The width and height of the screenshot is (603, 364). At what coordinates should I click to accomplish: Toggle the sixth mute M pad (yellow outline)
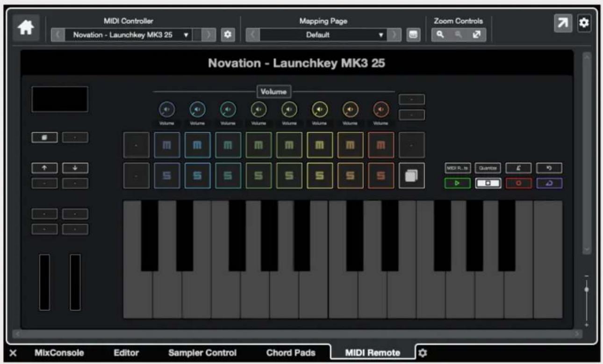[x=320, y=145]
